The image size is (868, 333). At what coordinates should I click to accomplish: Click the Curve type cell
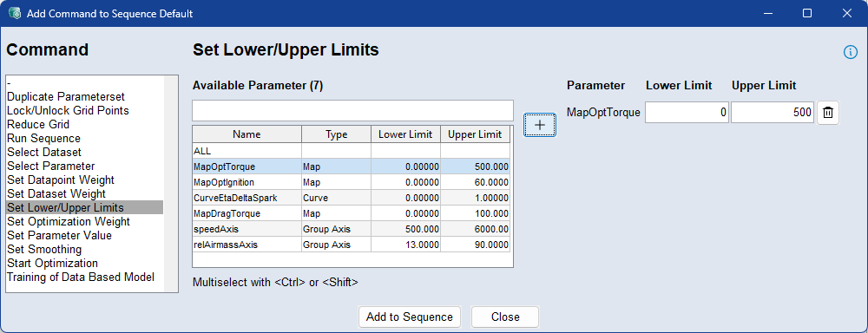336,198
